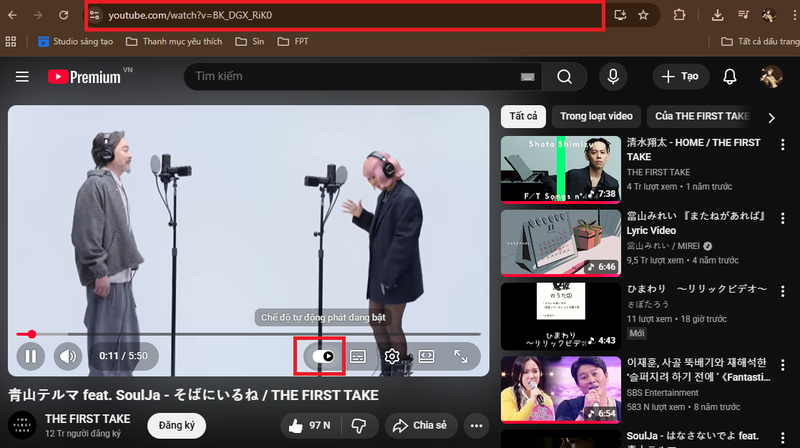Dislike the video with thumbs down
Screen dimensions: 800x448
pyautogui.click(x=359, y=426)
